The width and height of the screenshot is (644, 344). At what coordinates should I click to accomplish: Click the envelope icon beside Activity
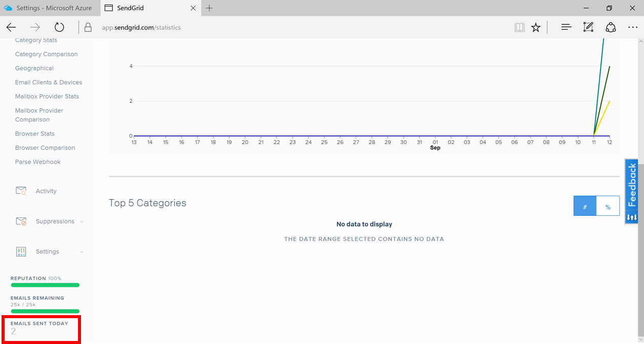[21, 191]
